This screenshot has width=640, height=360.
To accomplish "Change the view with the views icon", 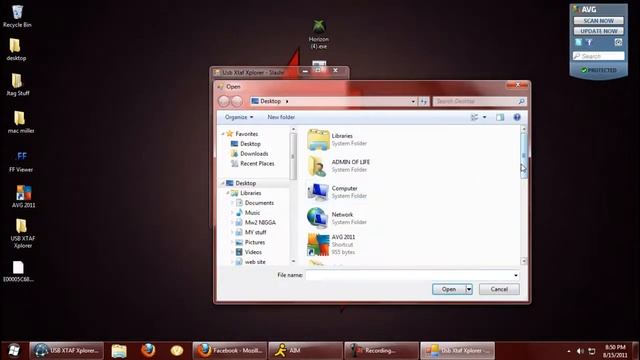I will 474,117.
